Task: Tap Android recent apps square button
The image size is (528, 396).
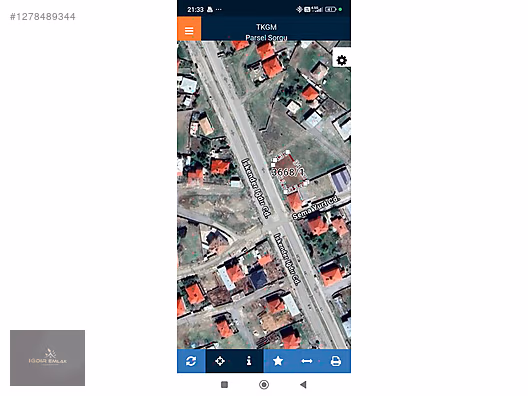Action: click(x=224, y=385)
